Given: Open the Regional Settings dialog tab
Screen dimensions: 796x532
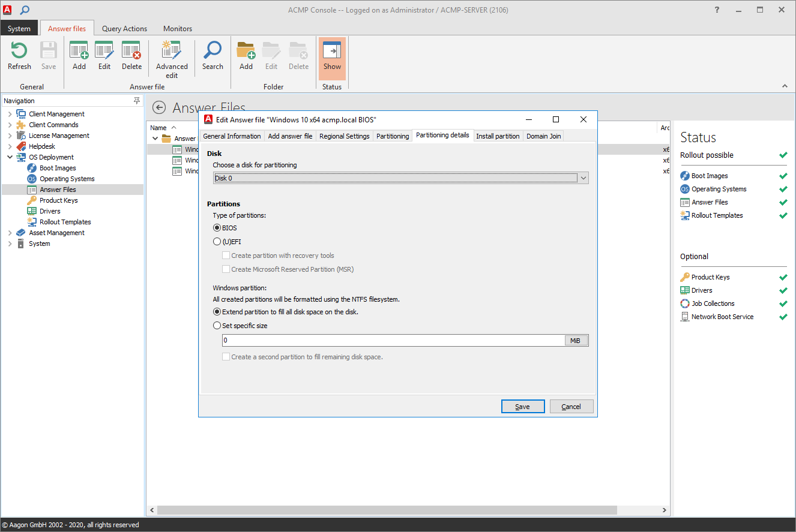Looking at the screenshot, I should point(345,136).
